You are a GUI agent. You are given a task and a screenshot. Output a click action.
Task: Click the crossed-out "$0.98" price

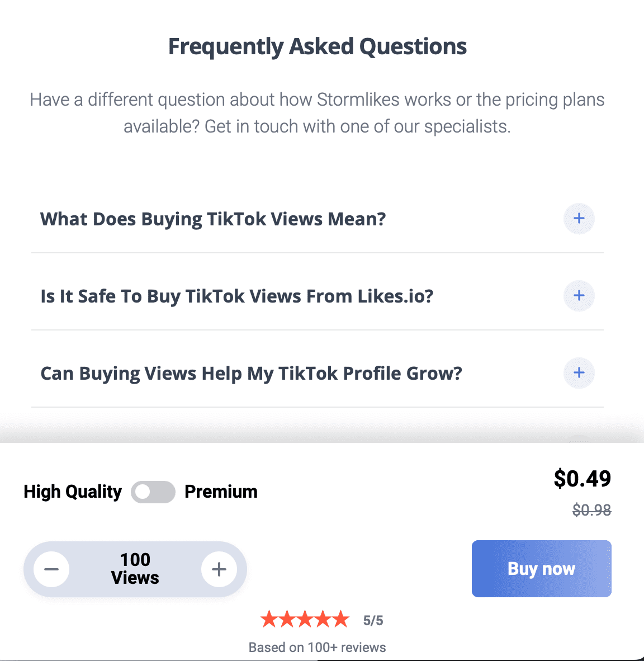591,509
